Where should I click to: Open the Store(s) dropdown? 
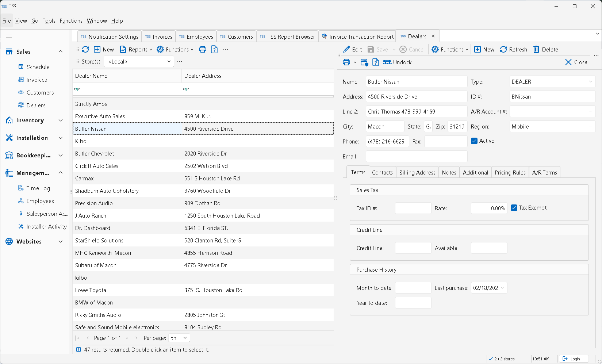(x=139, y=62)
